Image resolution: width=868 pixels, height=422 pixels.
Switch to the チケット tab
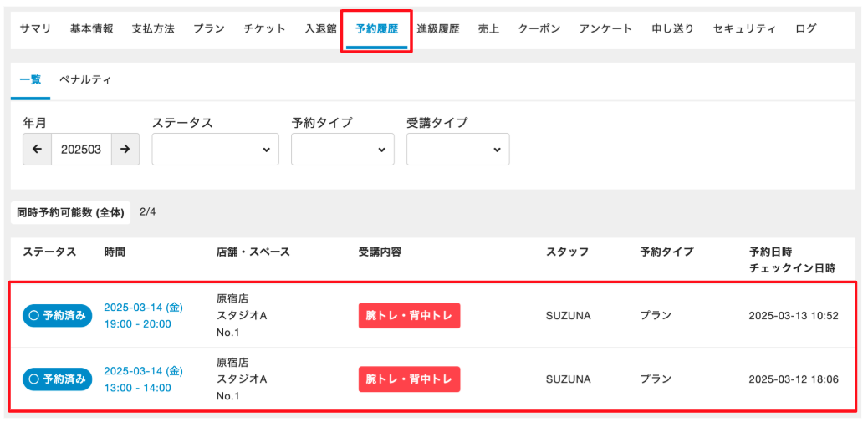(264, 28)
